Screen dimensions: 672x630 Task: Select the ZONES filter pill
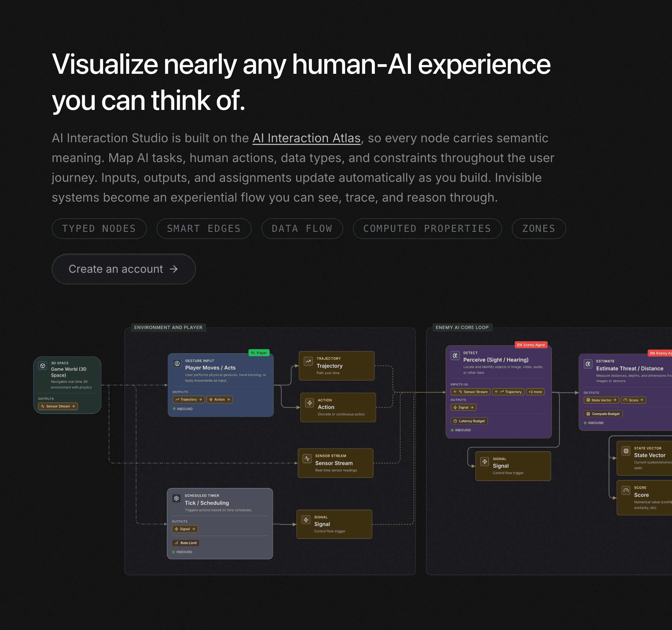pos(539,228)
